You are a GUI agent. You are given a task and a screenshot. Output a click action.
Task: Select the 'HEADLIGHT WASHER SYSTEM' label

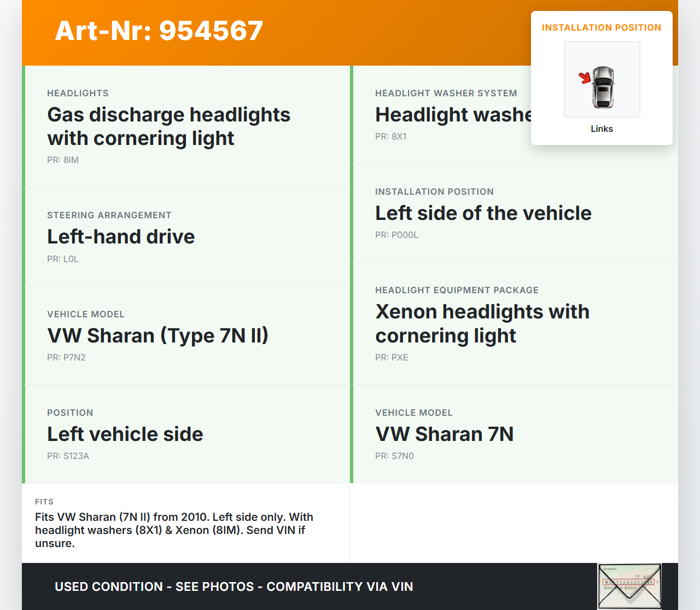point(446,94)
